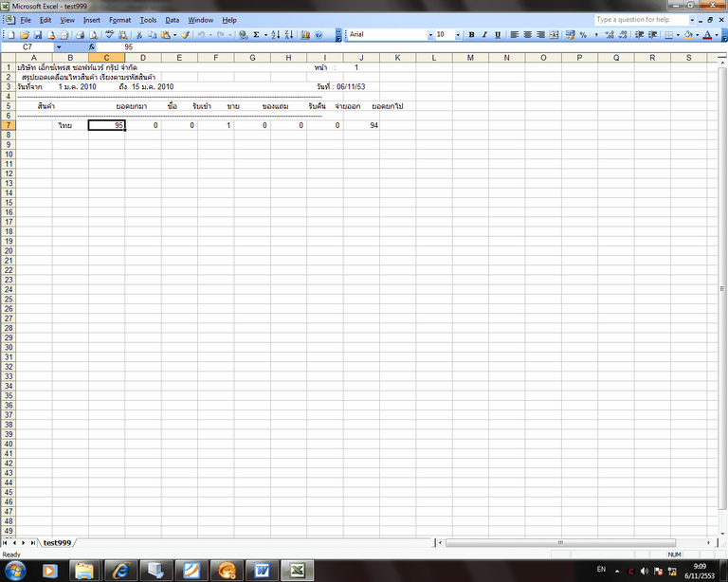Center the cell text
Image resolution: width=728 pixels, height=582 pixels.
[x=527, y=35]
